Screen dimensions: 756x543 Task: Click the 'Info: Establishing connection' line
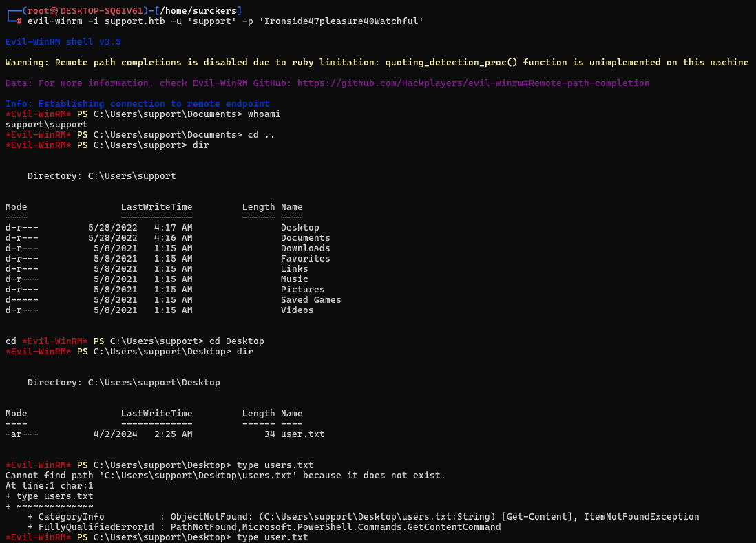[x=138, y=104]
